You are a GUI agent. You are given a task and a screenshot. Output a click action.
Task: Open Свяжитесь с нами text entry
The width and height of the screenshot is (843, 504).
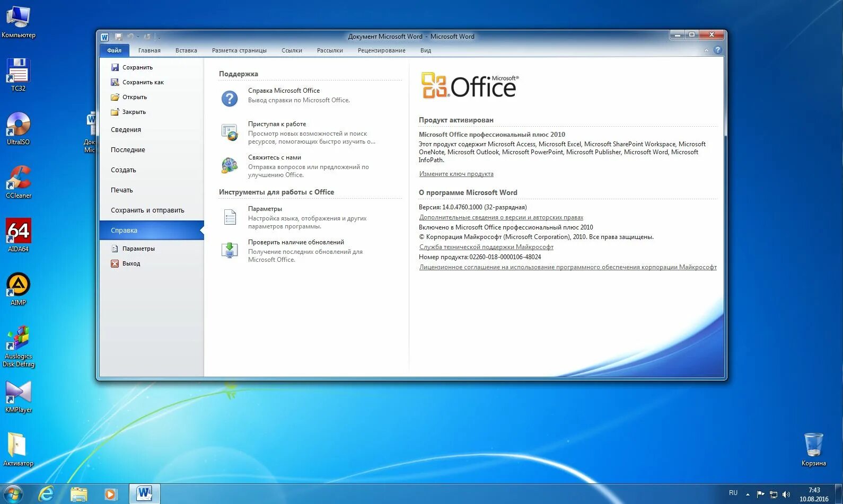click(275, 157)
